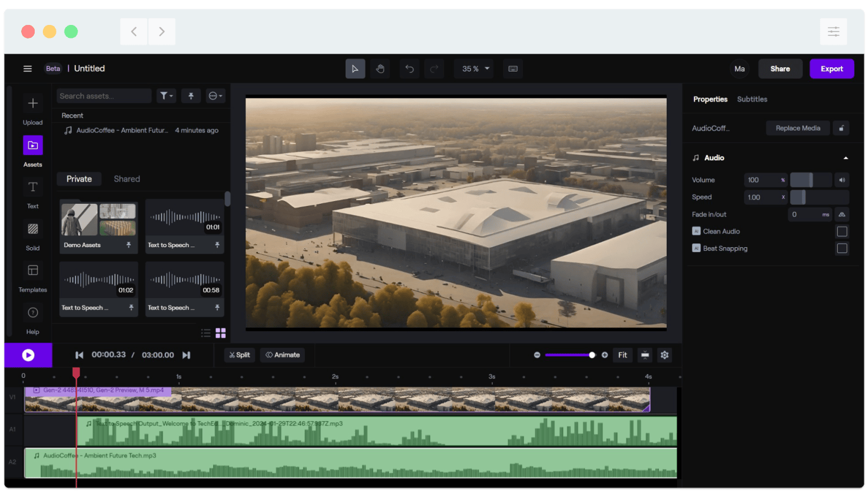Viewport: 868px width, 497px height.
Task: Open keyboard shortcuts icon
Action: [513, 69]
